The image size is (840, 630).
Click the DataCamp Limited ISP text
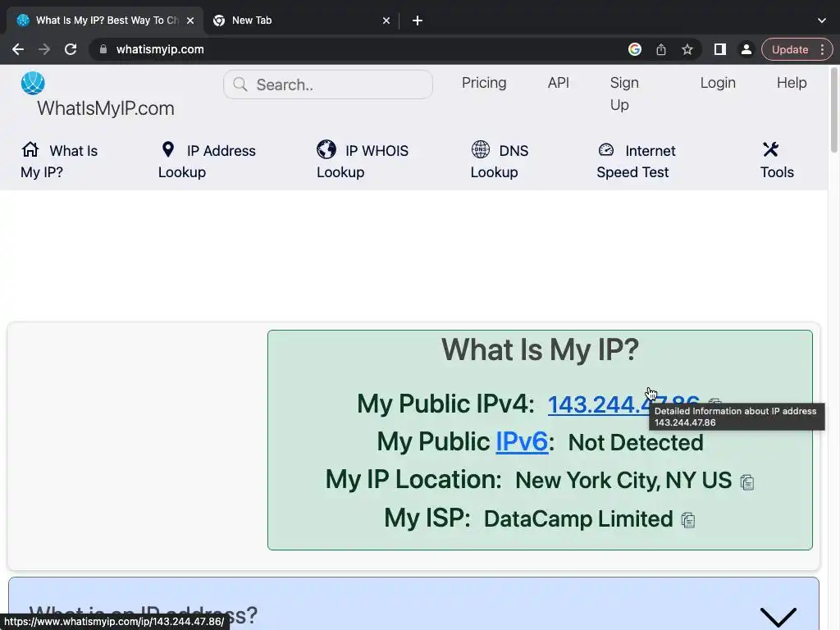coord(578,519)
